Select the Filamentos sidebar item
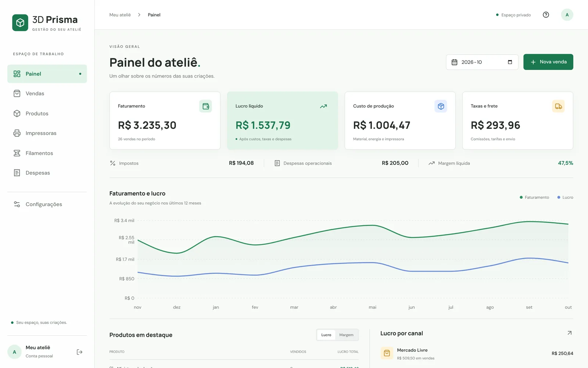The width and height of the screenshot is (588, 368). tap(47, 153)
